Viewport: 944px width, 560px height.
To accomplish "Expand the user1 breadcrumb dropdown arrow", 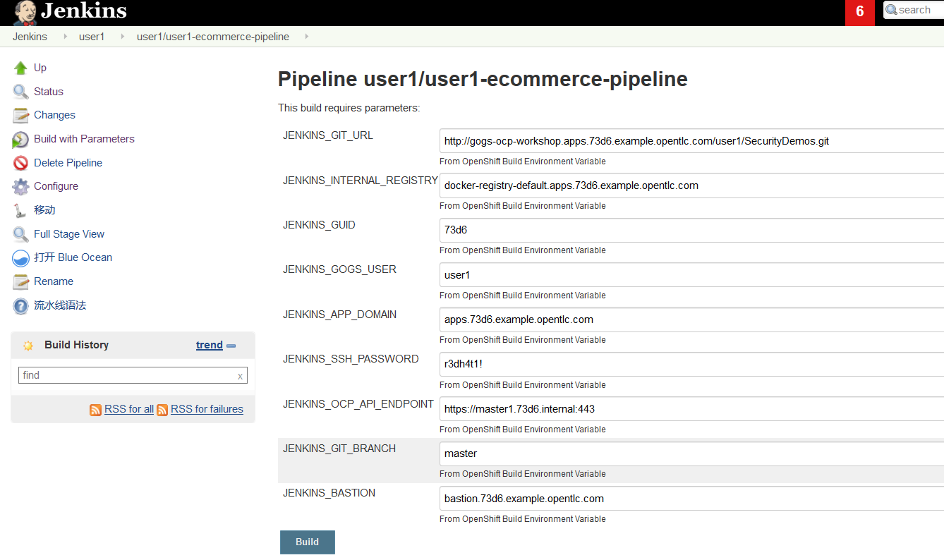I will coord(122,37).
